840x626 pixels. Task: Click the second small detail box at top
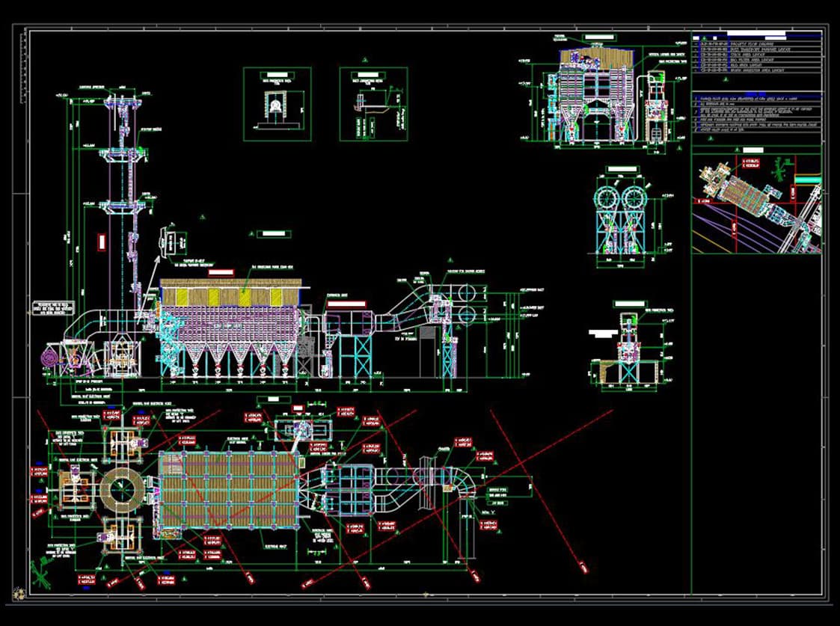(373, 104)
